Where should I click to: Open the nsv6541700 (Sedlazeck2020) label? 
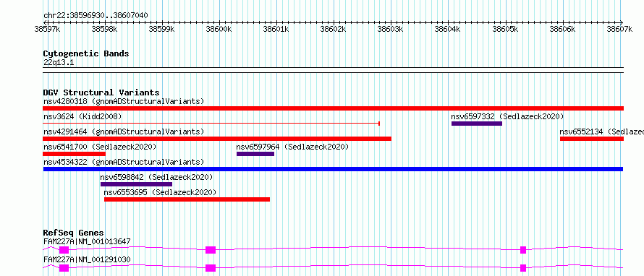click(100, 147)
